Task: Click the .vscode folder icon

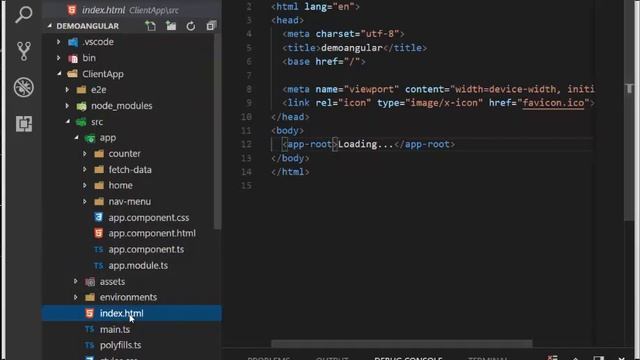Action: (x=73, y=42)
